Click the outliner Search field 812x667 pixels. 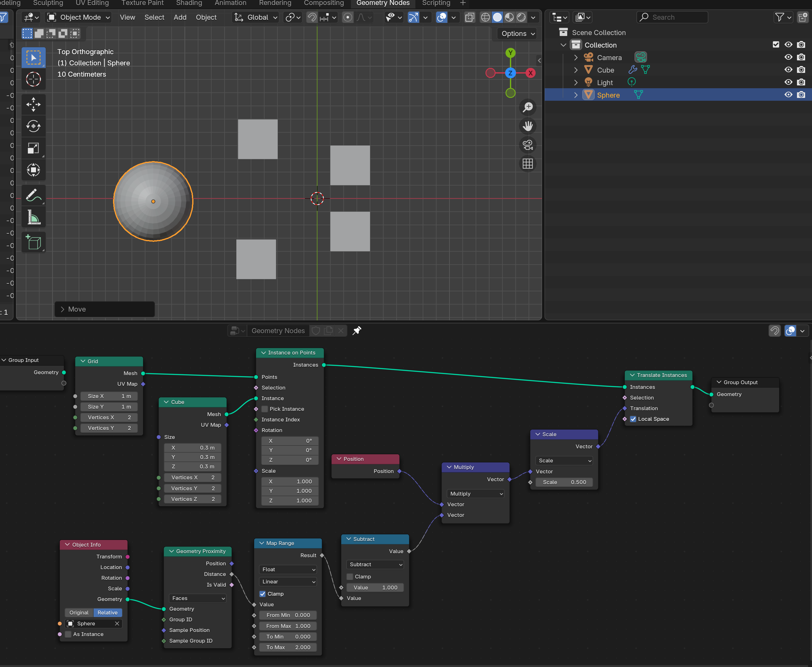click(x=672, y=17)
